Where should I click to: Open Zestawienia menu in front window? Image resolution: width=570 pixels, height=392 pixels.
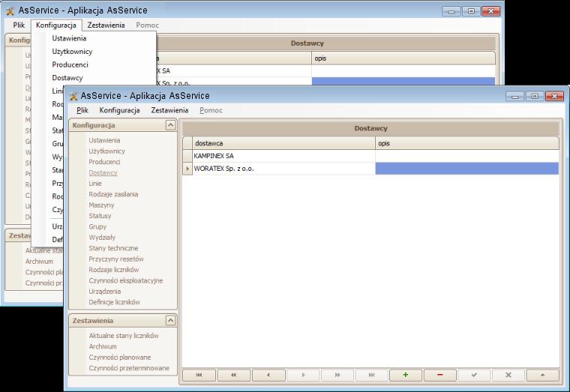click(169, 110)
